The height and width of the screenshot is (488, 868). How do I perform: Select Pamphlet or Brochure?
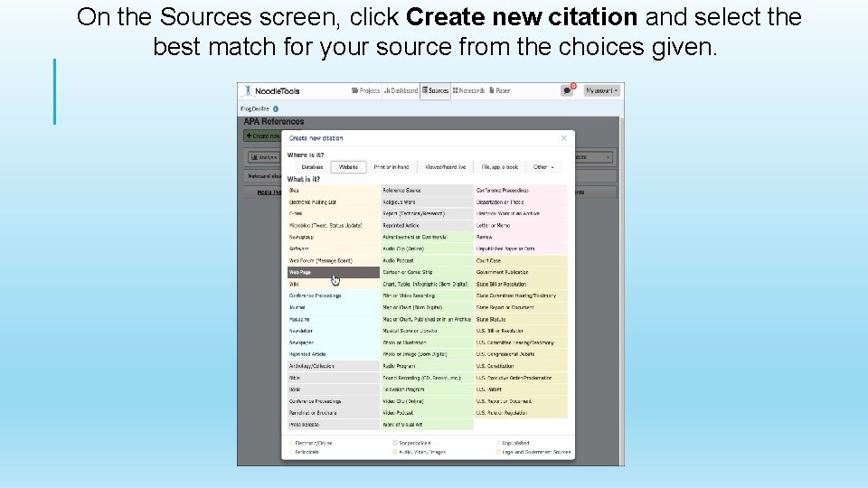[x=334, y=413]
